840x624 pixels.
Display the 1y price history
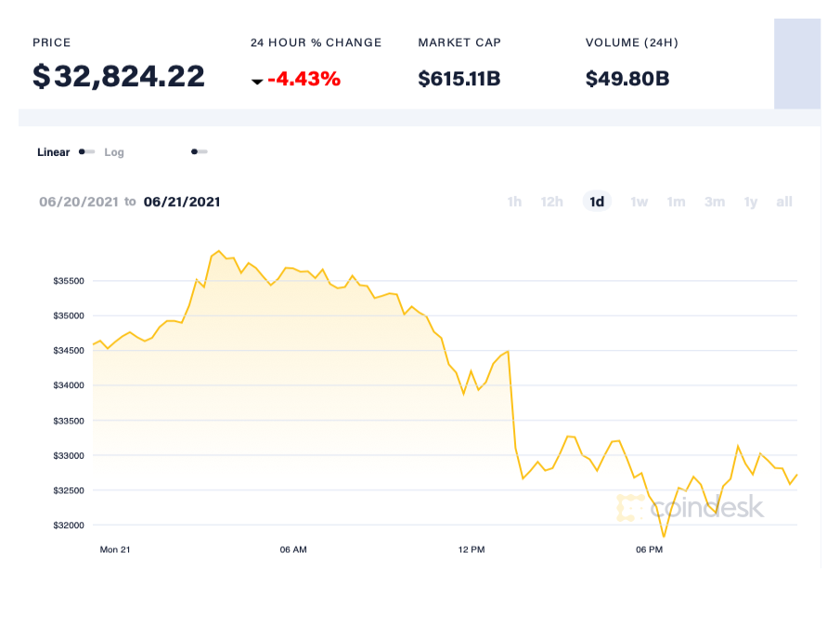pos(751,201)
